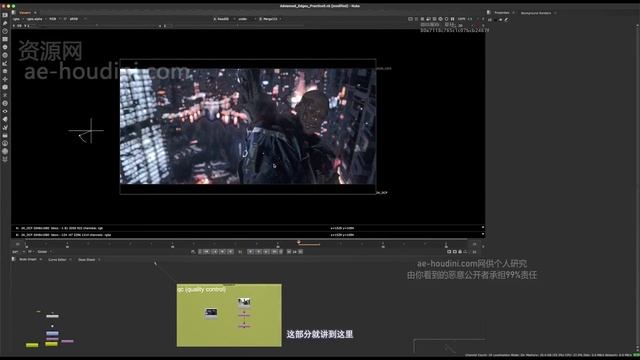
Task: Switch to the Properties tab
Action: coord(502,13)
